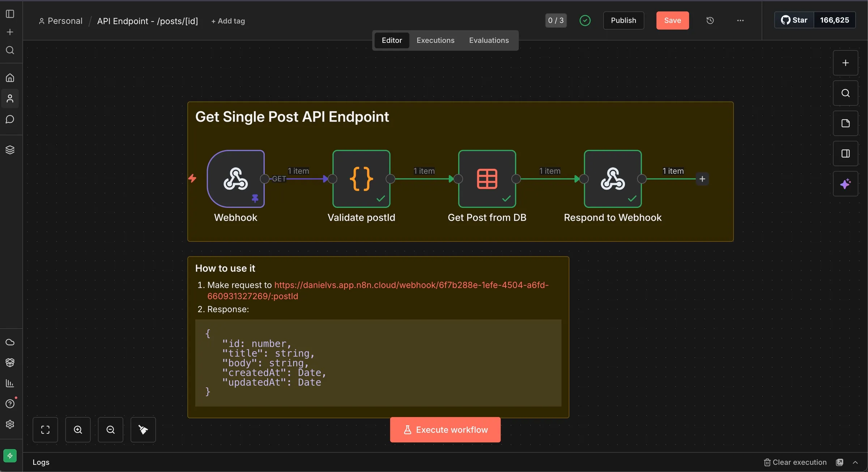Open Personal section person icon in sidebar
The height and width of the screenshot is (472, 868).
pos(10,98)
